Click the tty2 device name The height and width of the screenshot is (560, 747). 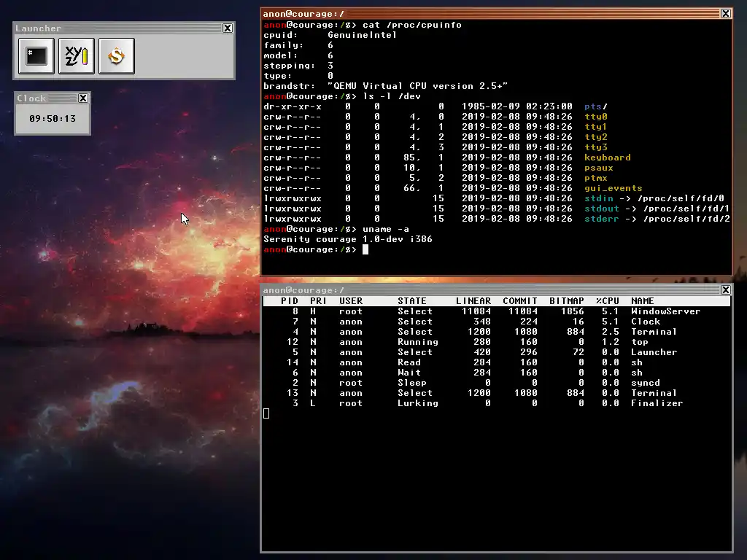pos(596,137)
